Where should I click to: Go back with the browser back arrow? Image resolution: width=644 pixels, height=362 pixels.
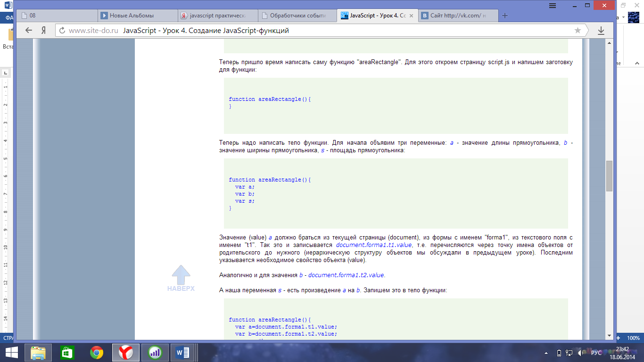tap(29, 30)
